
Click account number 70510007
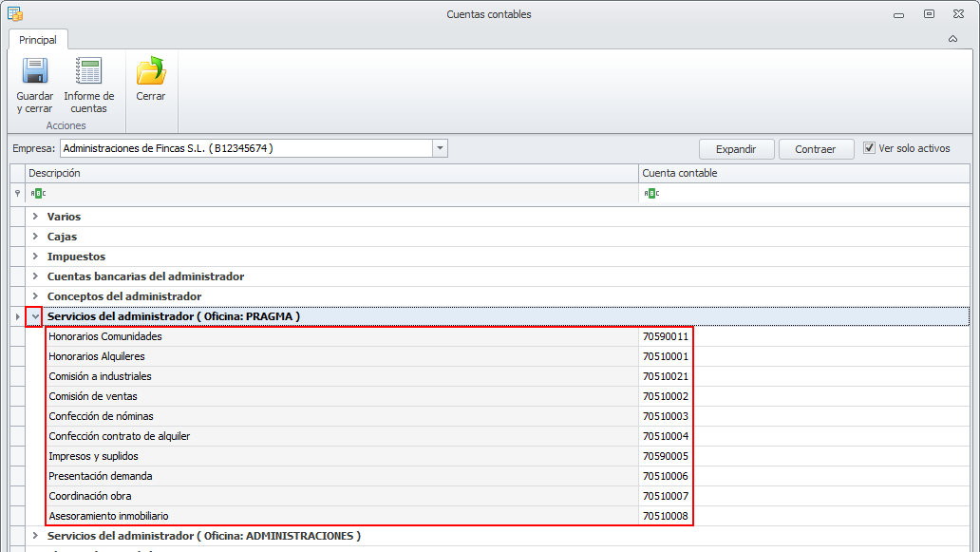click(665, 496)
